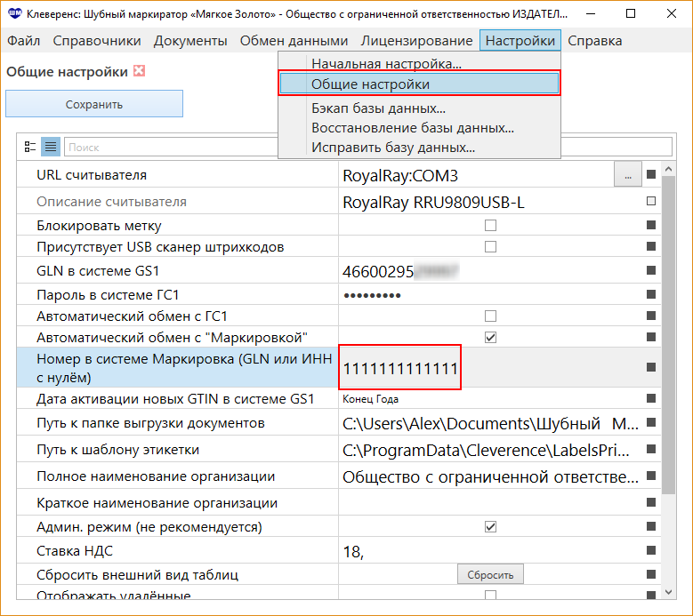Image resolution: width=693 pixels, height=616 pixels.
Task: Choose Общие настройки menu item
Action: [419, 84]
